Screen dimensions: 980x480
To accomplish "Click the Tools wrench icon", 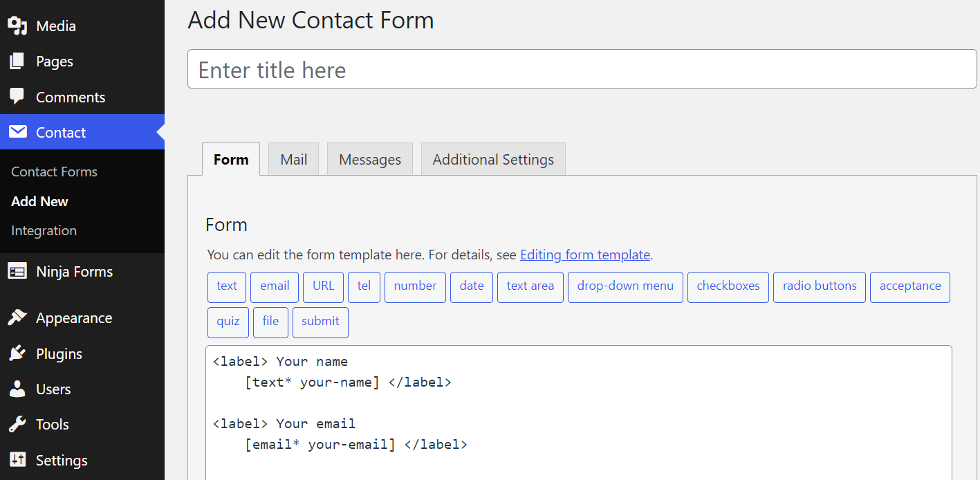I will coord(17,425).
